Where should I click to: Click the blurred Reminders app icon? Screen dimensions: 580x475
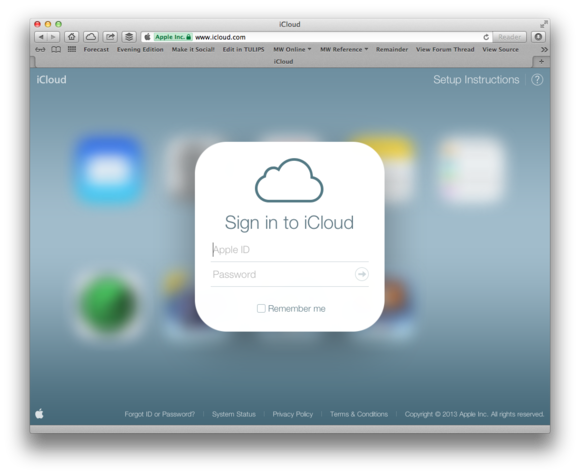coord(472,170)
